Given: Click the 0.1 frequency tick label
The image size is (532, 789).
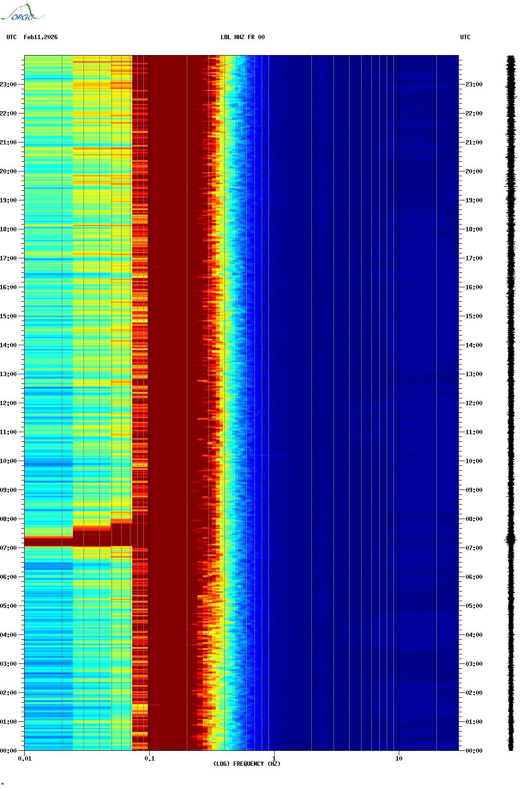Looking at the screenshot, I should [x=149, y=758].
